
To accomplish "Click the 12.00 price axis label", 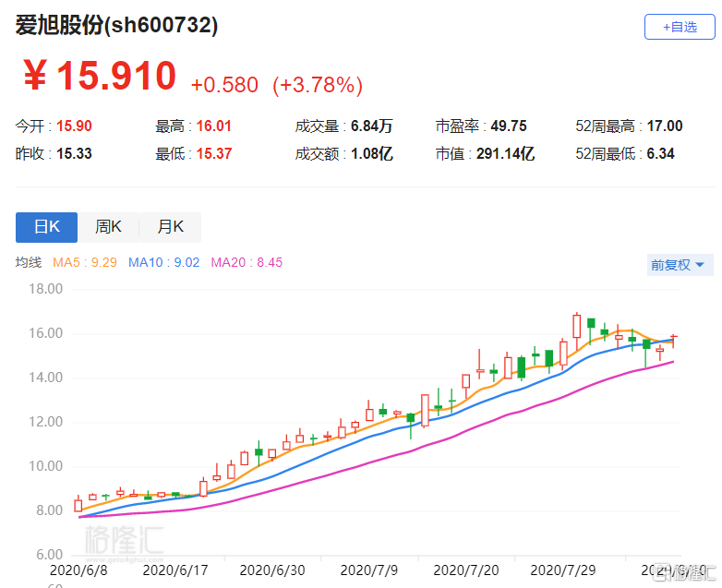I will [x=45, y=422].
